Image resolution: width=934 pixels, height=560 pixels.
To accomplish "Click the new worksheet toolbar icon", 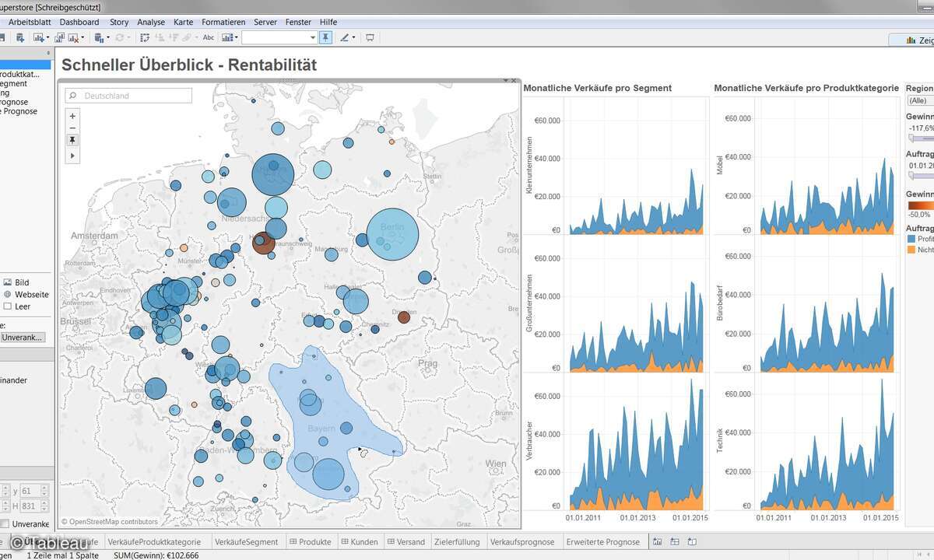I will click(x=38, y=37).
